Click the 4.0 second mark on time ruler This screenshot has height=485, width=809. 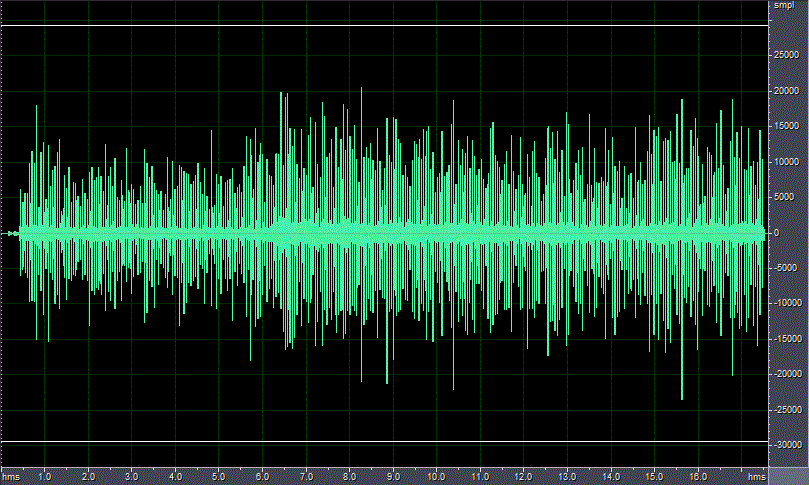click(x=176, y=477)
